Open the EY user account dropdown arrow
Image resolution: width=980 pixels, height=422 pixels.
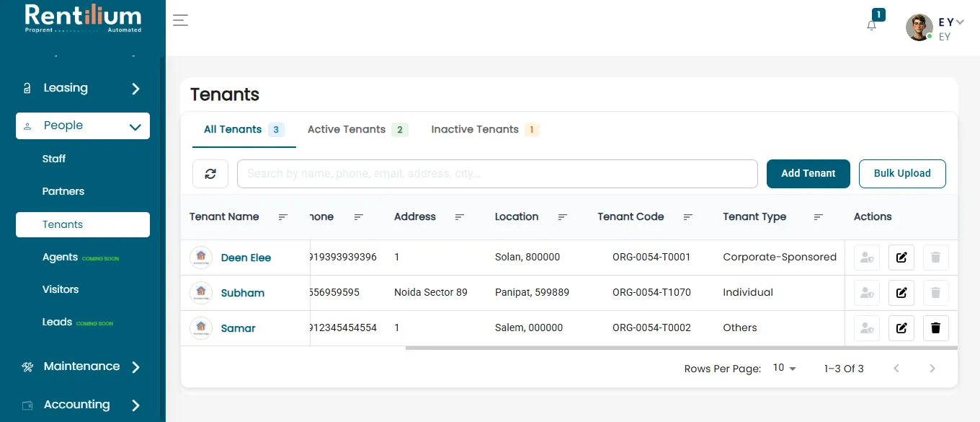[x=960, y=22]
